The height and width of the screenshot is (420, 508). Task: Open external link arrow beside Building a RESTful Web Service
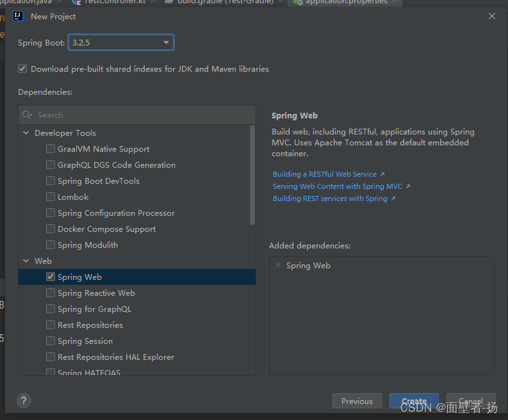(x=382, y=174)
